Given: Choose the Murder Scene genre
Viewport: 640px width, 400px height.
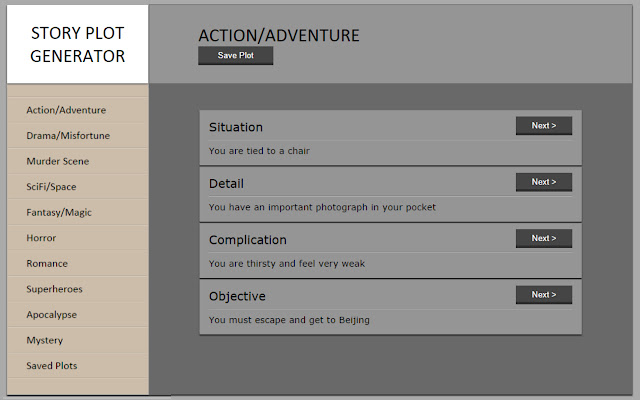Looking at the screenshot, I should tap(58, 161).
